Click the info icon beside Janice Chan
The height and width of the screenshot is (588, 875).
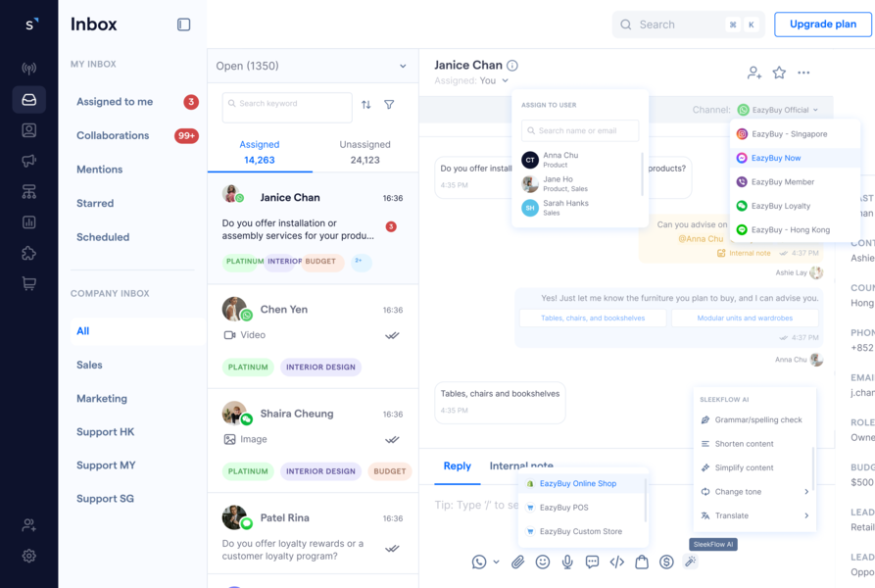click(512, 66)
